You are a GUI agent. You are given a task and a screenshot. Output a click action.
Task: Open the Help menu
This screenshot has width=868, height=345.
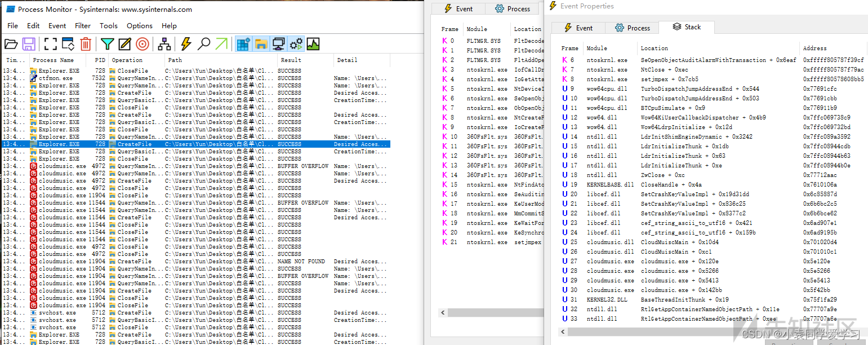[x=169, y=25]
